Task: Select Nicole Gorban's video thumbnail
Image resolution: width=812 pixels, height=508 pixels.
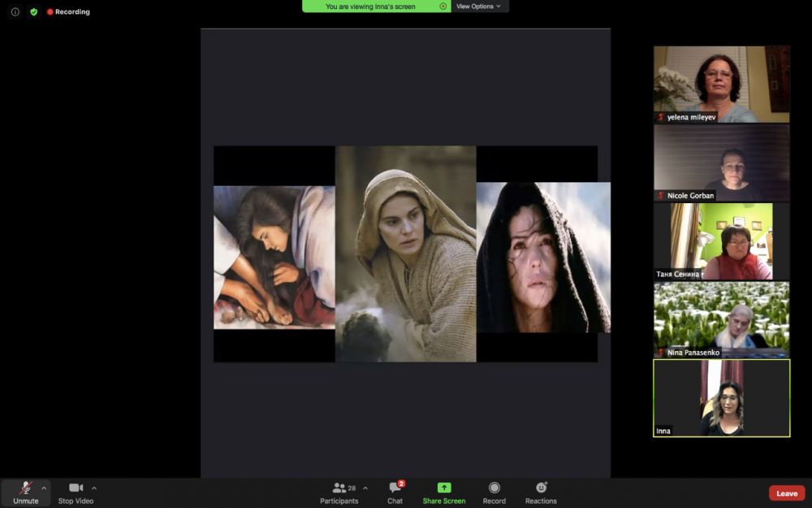Action: (721, 163)
